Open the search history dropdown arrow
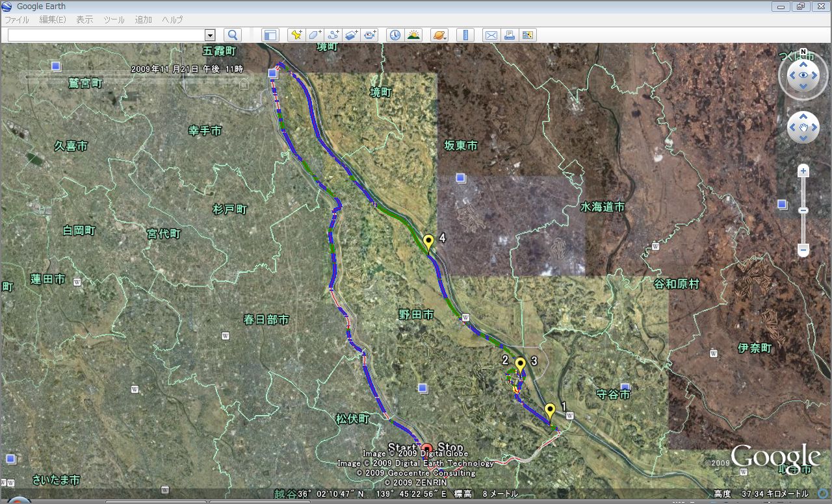This screenshot has height=504, width=832. click(x=210, y=35)
